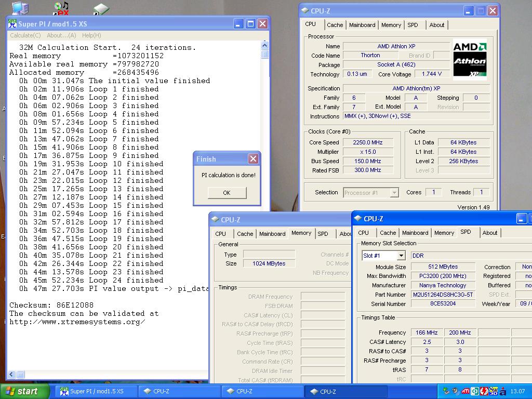Switch to the Cache tab in the CPU window
Screen dimensions: 532x399
coord(335,25)
